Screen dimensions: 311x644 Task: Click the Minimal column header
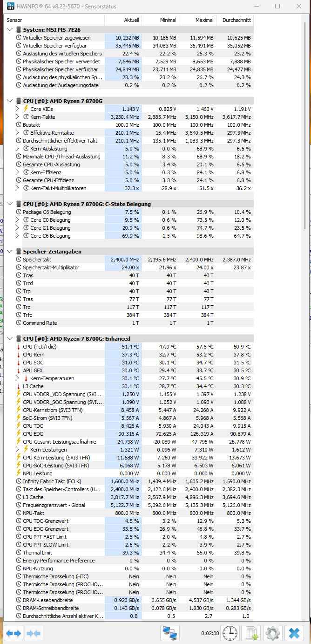point(160,20)
